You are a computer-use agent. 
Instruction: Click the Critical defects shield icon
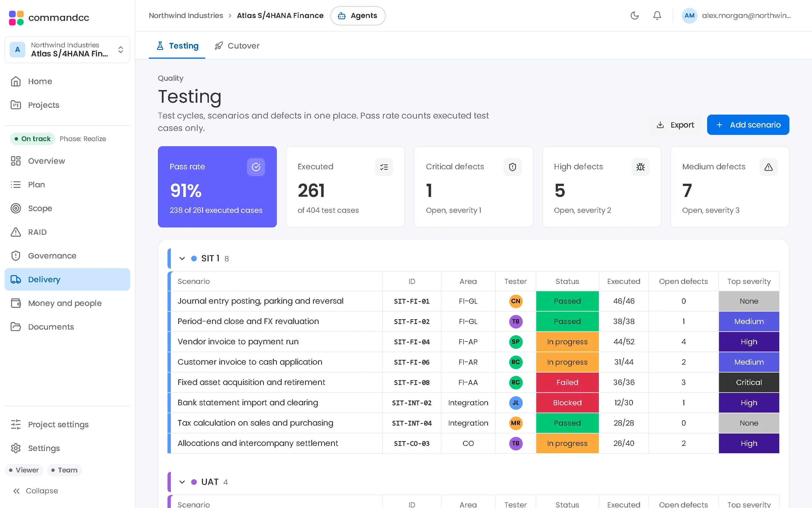point(512,167)
